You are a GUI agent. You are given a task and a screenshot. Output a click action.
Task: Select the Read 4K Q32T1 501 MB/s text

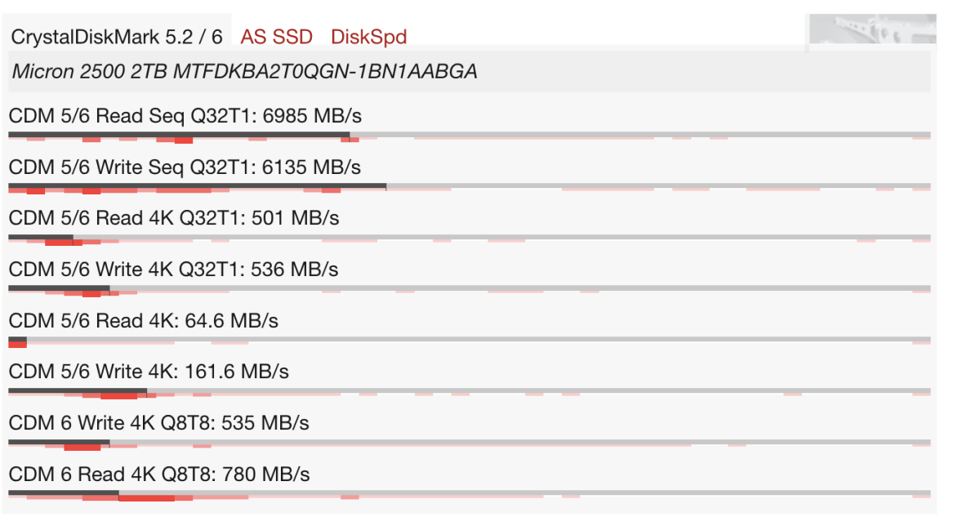pos(174,218)
